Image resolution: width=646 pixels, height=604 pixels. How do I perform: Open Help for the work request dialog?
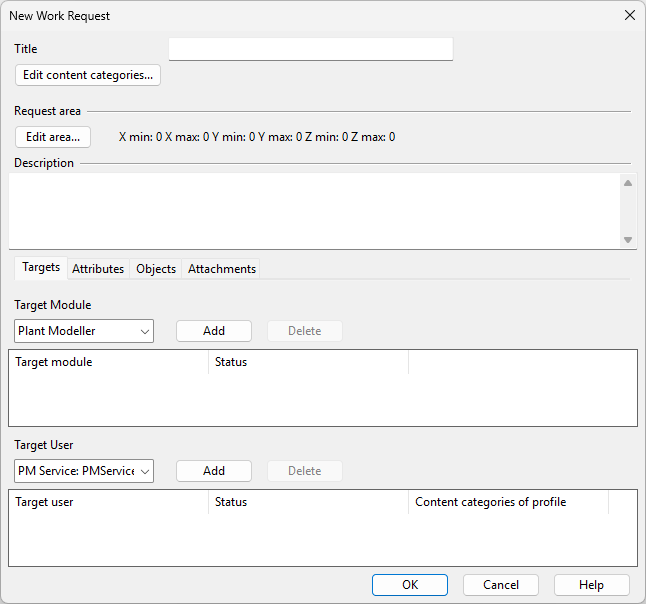pyautogui.click(x=591, y=585)
